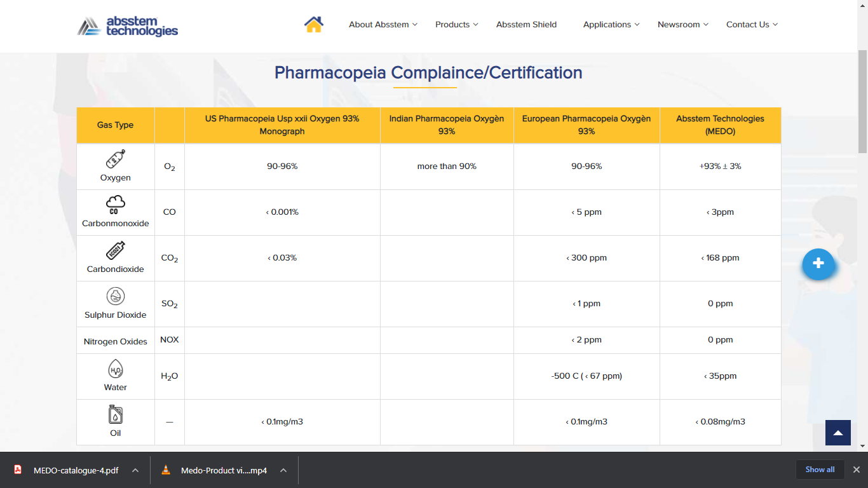The height and width of the screenshot is (488, 868).
Task: Click the CO2 formula cell
Action: 170,258
